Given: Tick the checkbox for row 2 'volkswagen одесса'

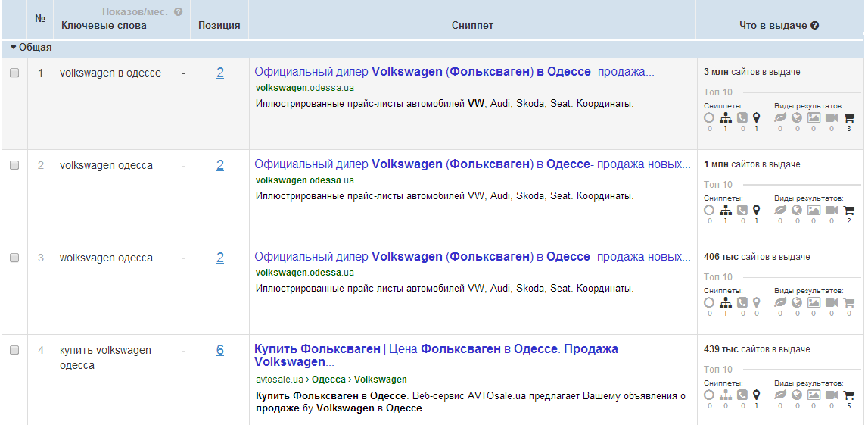Looking at the screenshot, I should [x=14, y=165].
